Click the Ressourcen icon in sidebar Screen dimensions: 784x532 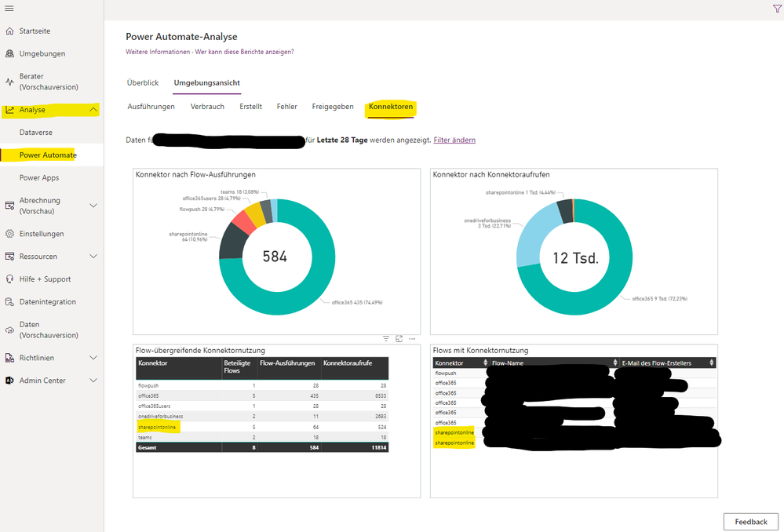click(x=9, y=257)
